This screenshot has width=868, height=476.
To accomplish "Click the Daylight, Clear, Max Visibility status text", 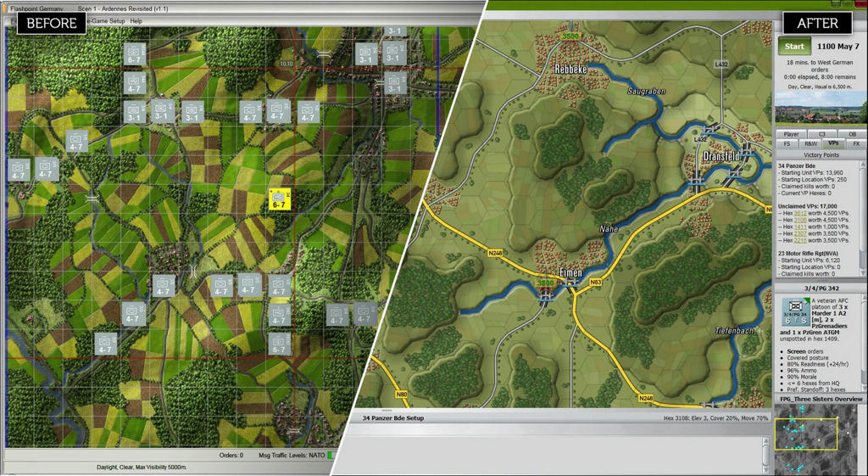I will pos(142,468).
